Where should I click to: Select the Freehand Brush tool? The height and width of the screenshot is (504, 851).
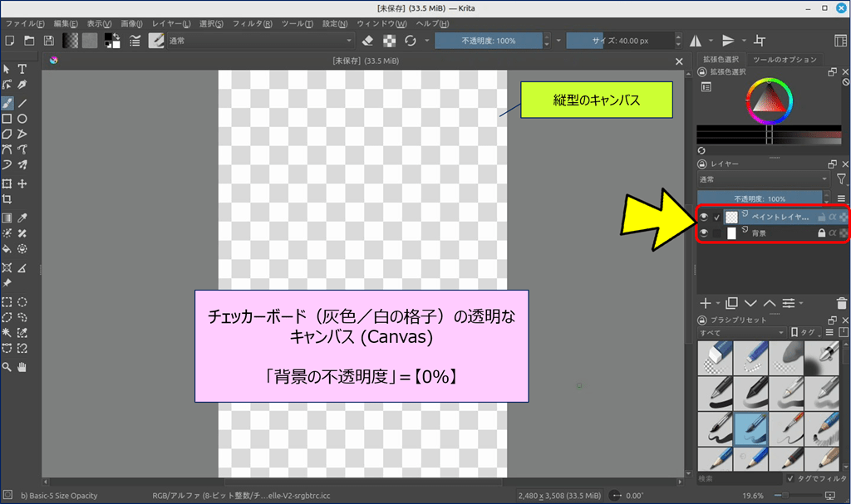[7, 104]
